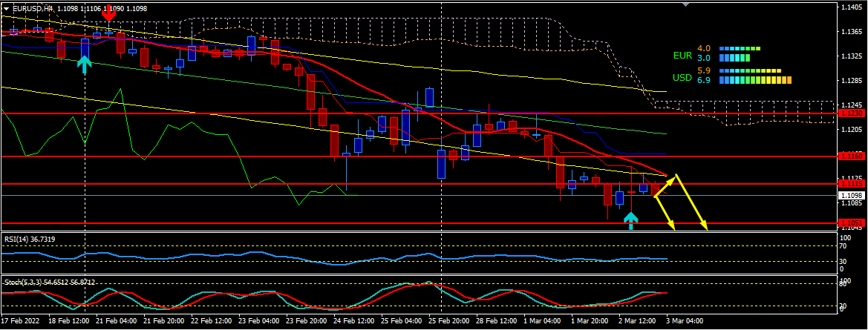Select the 1.1230 red price level tag

point(851,113)
